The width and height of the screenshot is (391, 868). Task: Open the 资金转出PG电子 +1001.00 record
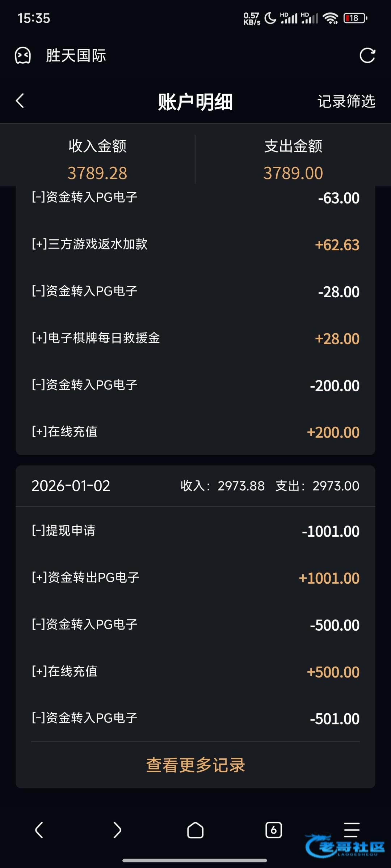195,578
